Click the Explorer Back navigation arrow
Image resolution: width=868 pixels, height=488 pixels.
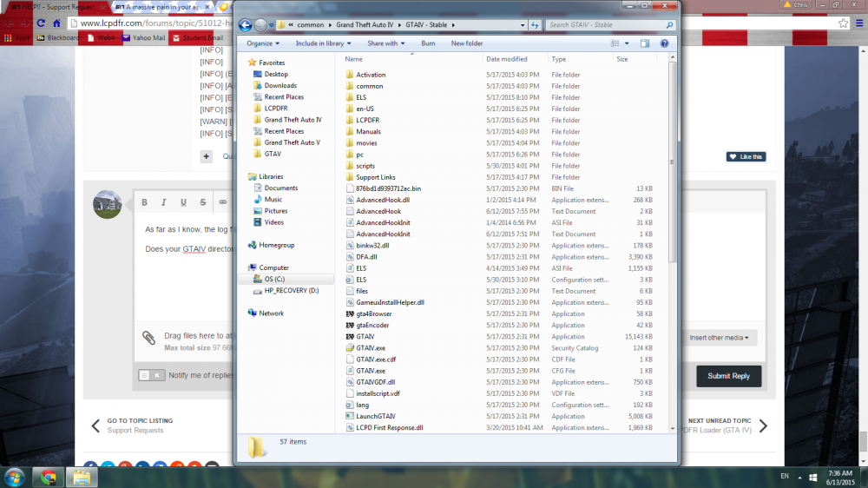coord(246,25)
